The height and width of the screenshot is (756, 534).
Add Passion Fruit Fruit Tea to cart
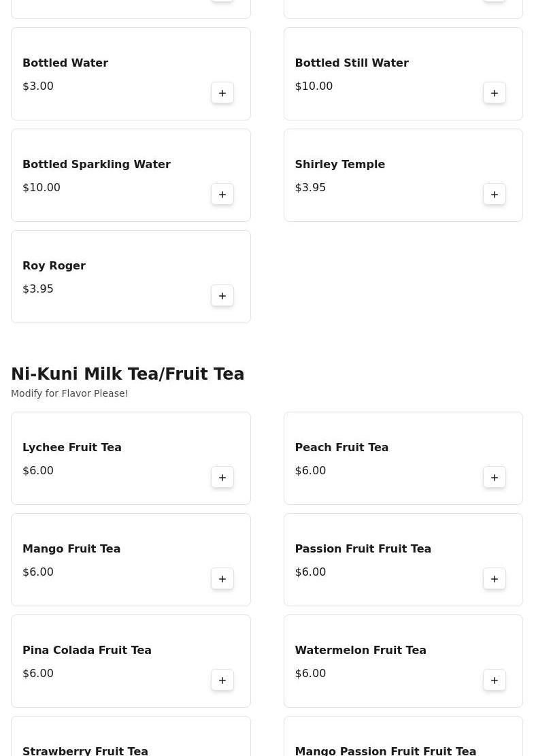(x=495, y=579)
